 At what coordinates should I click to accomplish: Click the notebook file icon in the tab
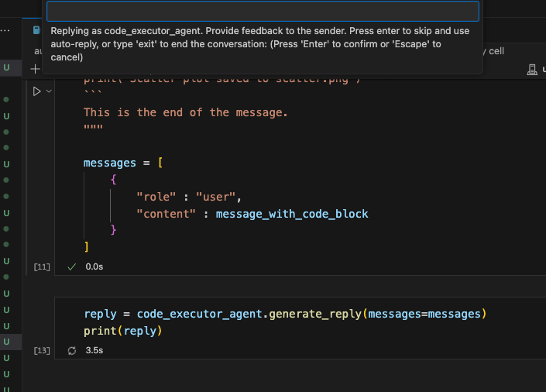pyautogui.click(x=36, y=30)
